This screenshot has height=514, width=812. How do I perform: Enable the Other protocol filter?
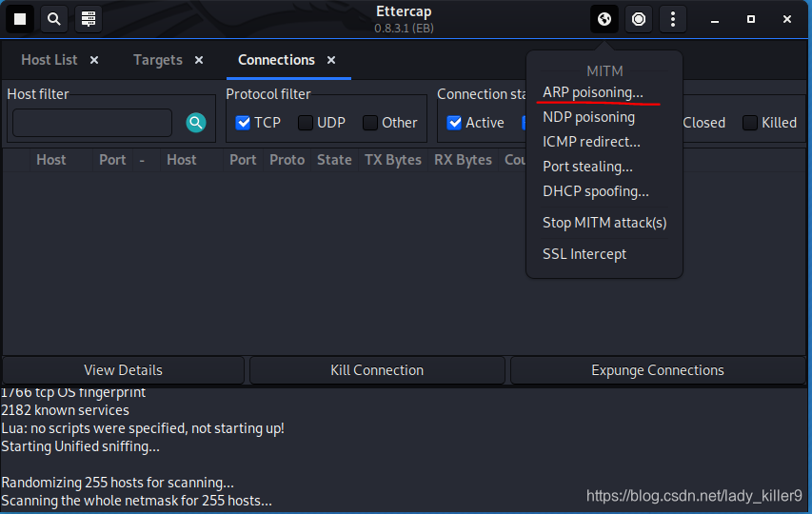(370, 123)
